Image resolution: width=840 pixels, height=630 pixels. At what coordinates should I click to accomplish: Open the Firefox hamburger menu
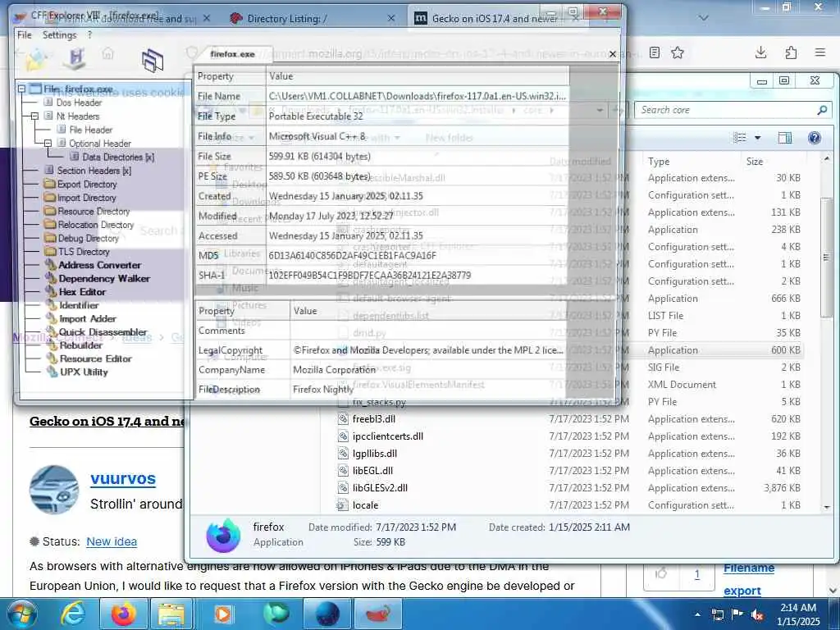pos(820,52)
